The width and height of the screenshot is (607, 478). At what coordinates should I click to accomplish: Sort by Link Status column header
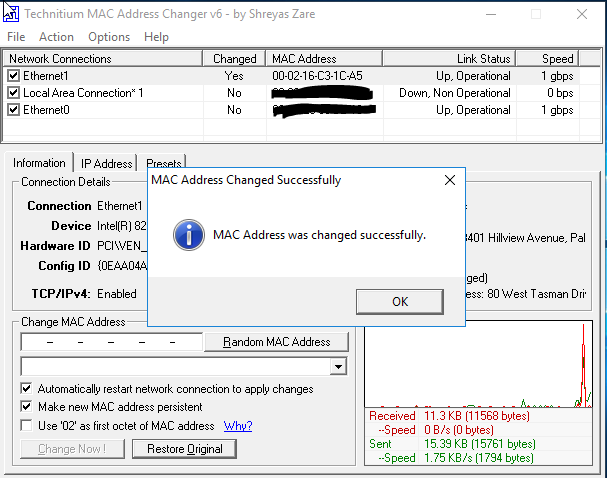tap(449, 58)
